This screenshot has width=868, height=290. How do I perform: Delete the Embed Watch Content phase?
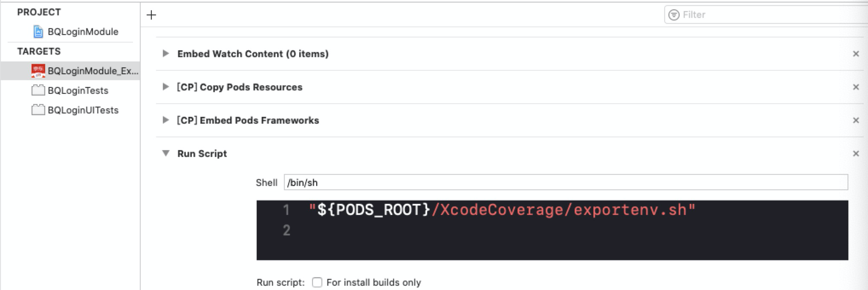856,54
